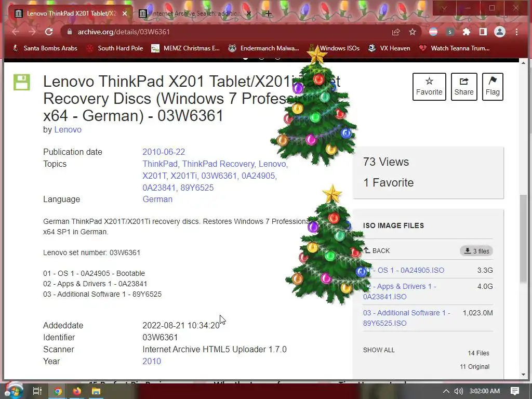Image resolution: width=532 pixels, height=399 pixels.
Task: Open the Windows ISOs bookmark
Action: tap(335, 48)
